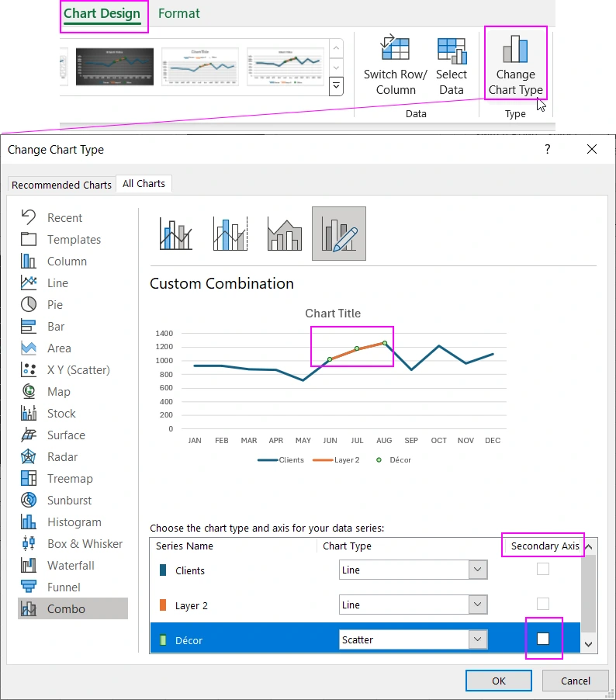Click the Cancel button
The width and height of the screenshot is (616, 700).
(575, 681)
